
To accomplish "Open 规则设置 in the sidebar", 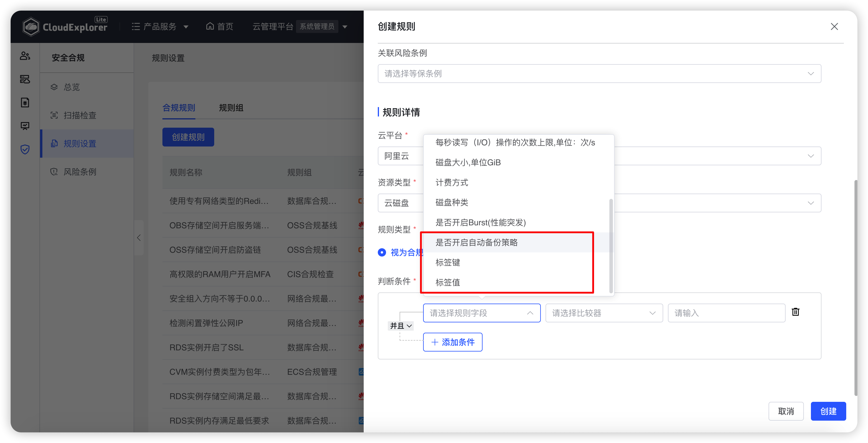I will (87, 144).
